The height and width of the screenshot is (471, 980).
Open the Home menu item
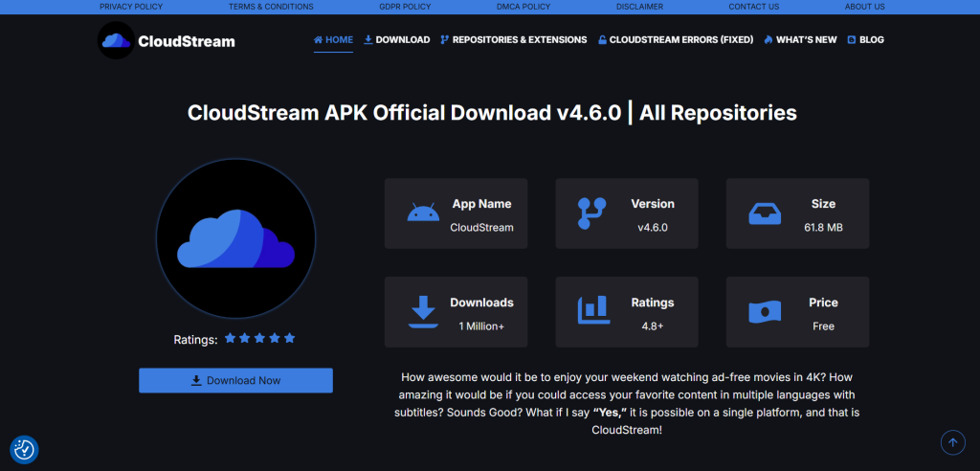coord(333,40)
